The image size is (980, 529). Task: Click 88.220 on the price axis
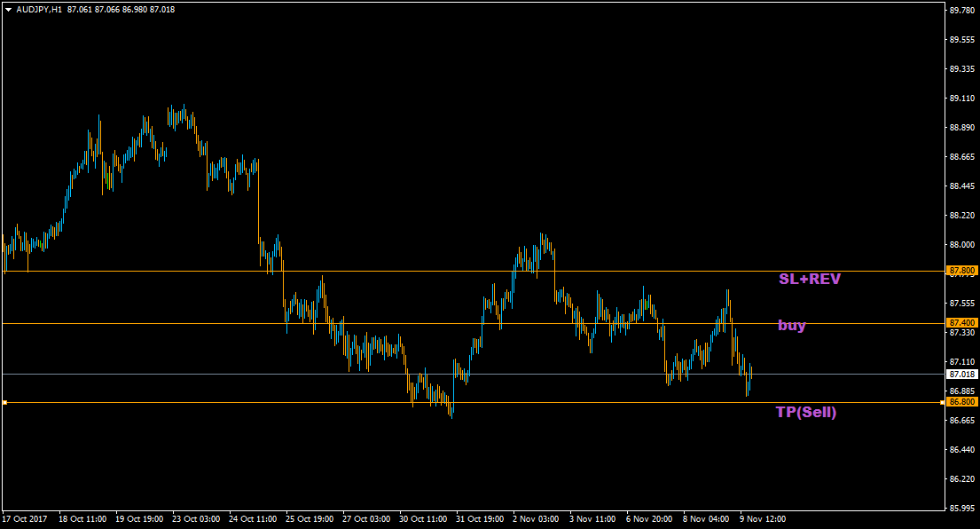click(961, 216)
